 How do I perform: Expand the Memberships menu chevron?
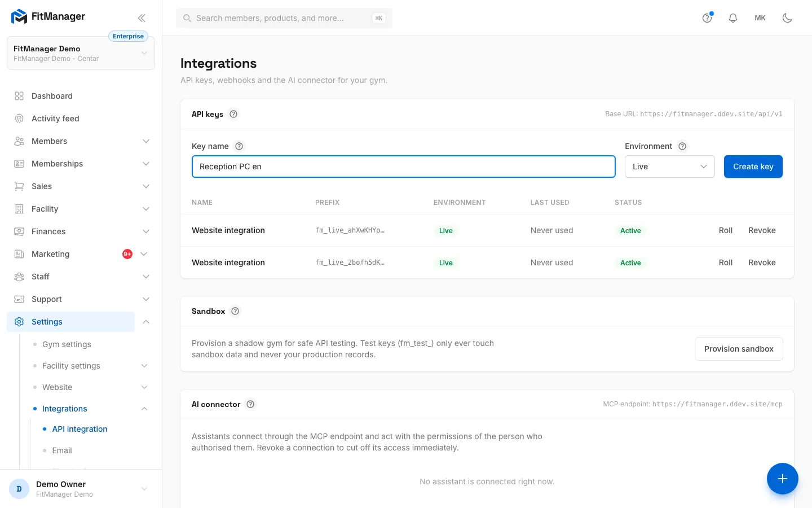[x=146, y=164]
